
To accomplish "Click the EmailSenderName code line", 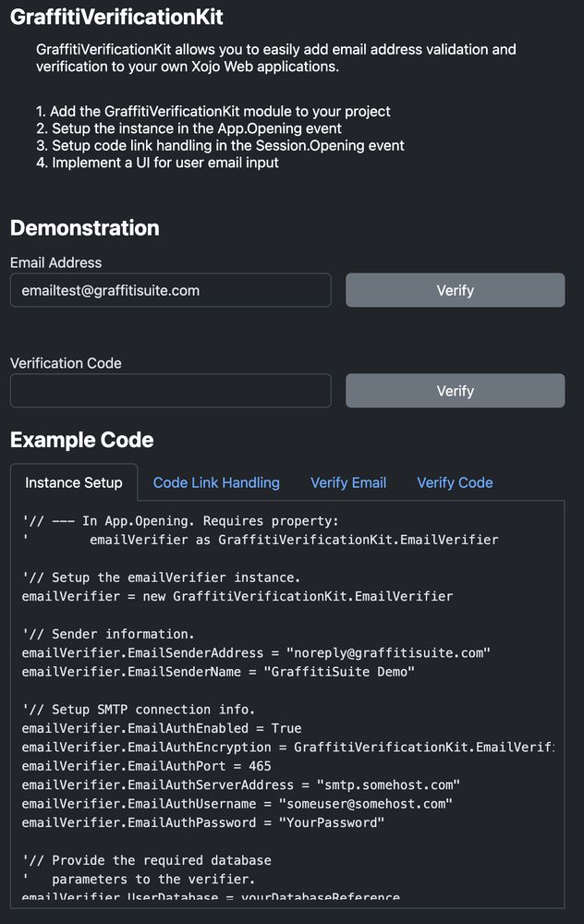I will pos(218,672).
